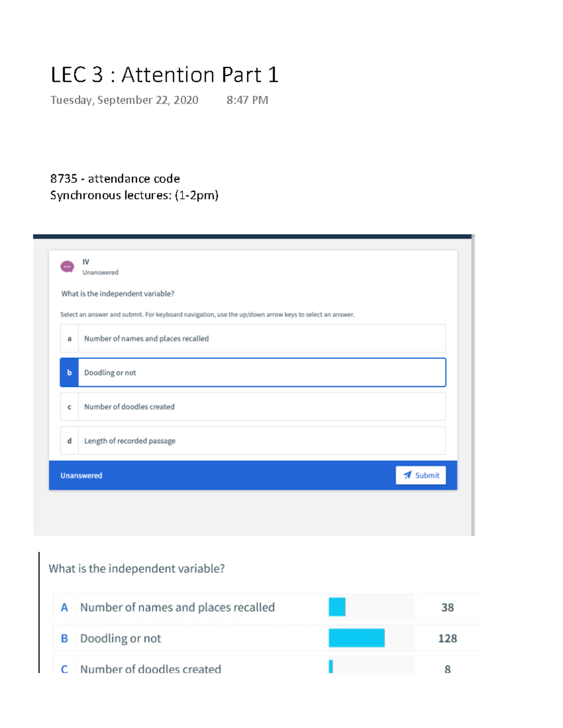The width and height of the screenshot is (563, 728).
Task: Select result row B letter
Action: (64, 638)
